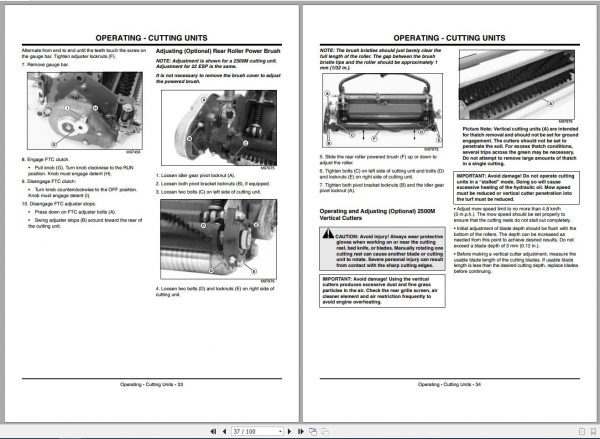Viewport: 600px width, 439px height.
Task: Jump to last page with double-right arrow
Action: pos(301,431)
